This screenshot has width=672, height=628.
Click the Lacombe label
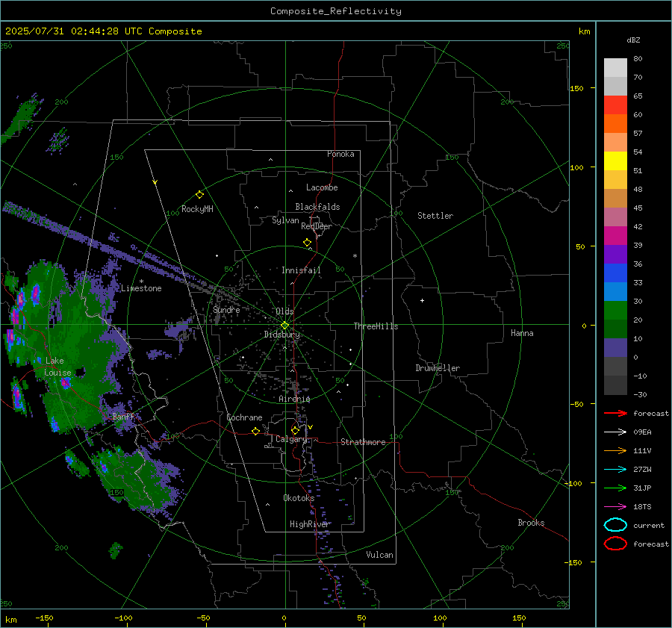(322, 187)
